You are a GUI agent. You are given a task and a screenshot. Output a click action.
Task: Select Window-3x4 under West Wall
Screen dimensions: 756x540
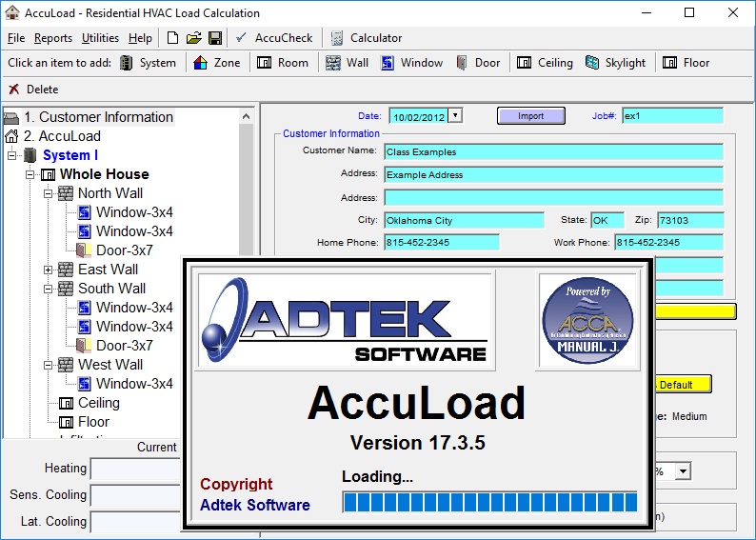(x=134, y=383)
